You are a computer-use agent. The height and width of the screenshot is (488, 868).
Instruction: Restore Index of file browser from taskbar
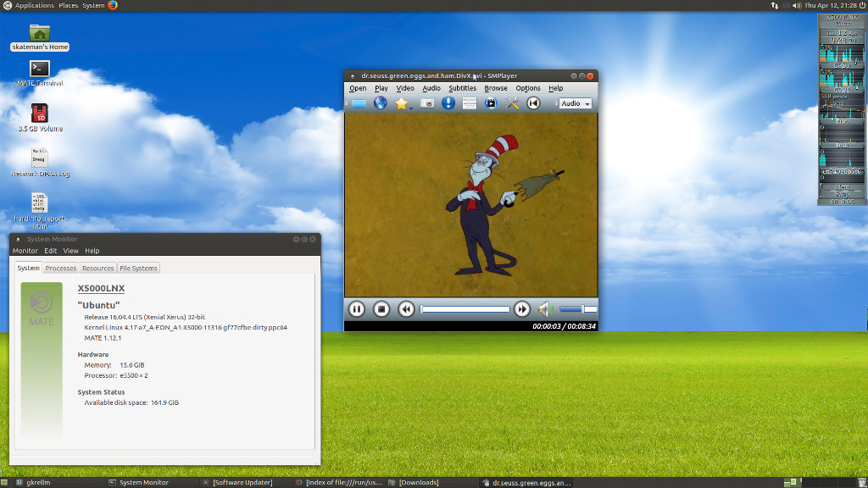coord(337,482)
